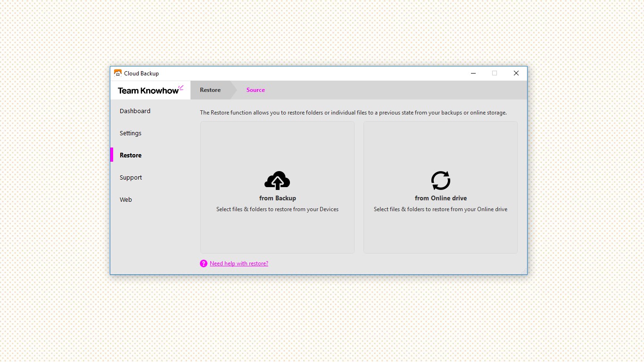Choose the from Online drive label
The image size is (644, 362).
click(x=441, y=198)
